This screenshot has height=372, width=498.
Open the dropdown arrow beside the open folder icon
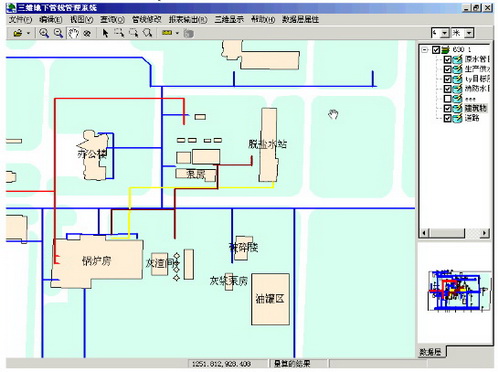28,33
